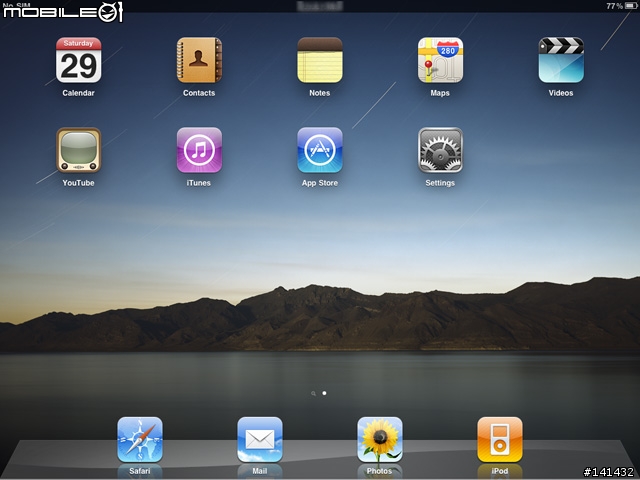This screenshot has width=640, height=480.
Task: Open the purple iTunes store app
Action: (199, 150)
